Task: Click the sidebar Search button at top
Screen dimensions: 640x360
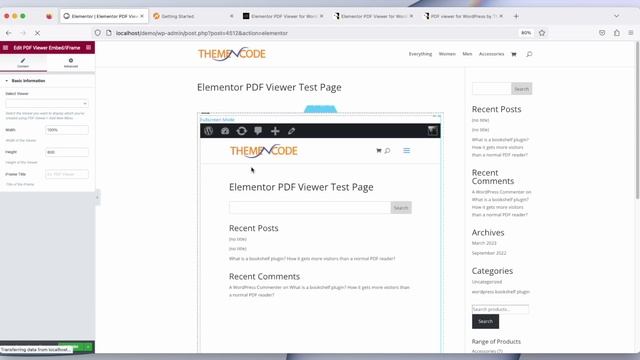Action: [521, 89]
